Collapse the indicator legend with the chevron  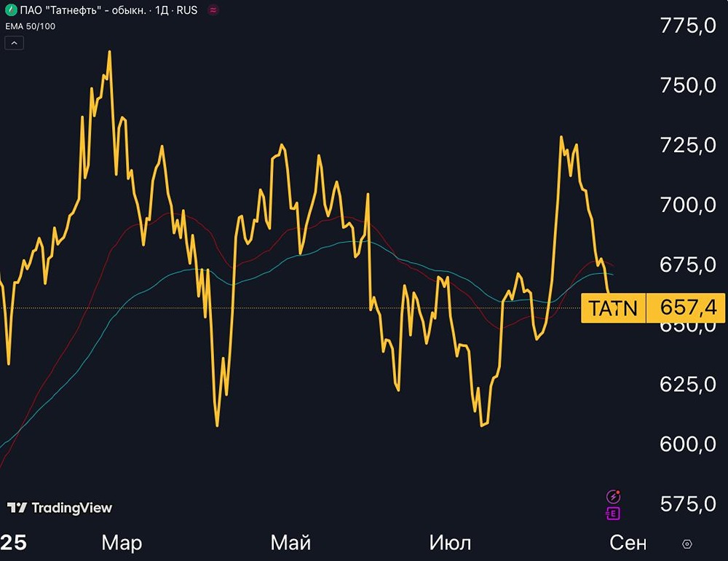click(14, 43)
